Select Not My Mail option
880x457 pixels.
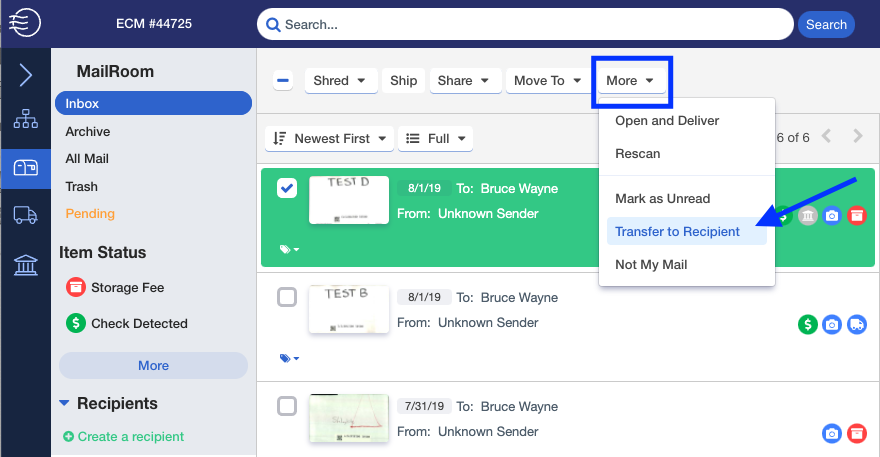point(651,264)
